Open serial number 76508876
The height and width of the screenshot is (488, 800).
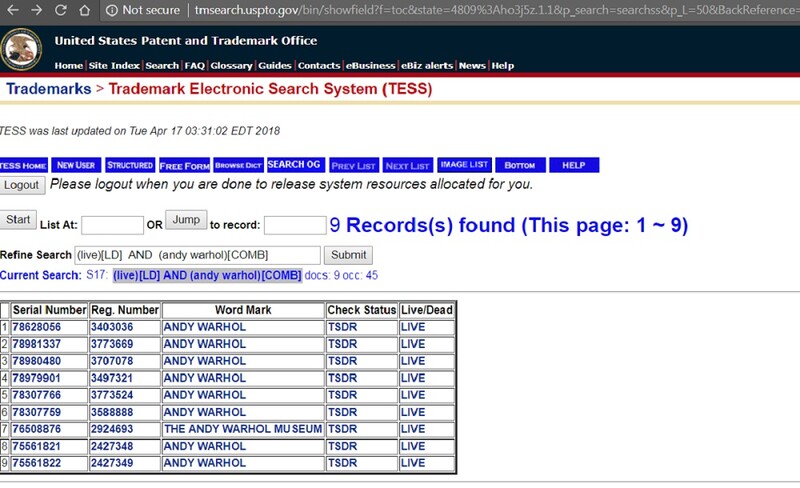click(36, 429)
